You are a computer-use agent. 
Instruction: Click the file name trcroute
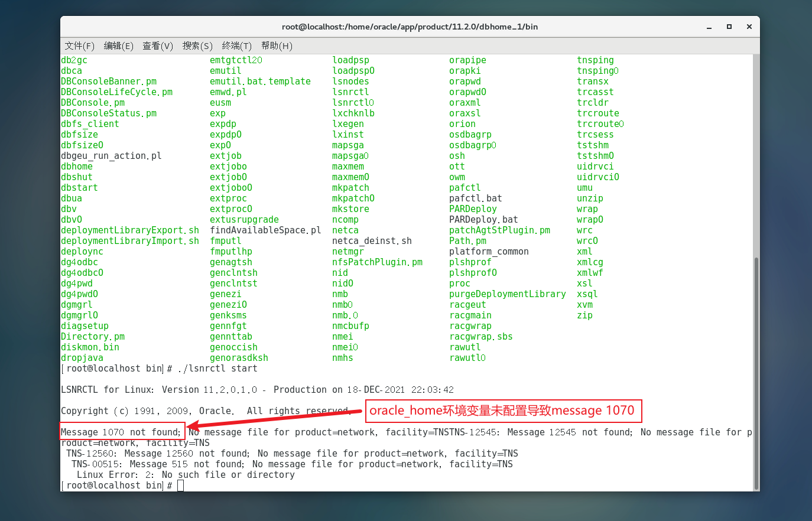point(598,113)
